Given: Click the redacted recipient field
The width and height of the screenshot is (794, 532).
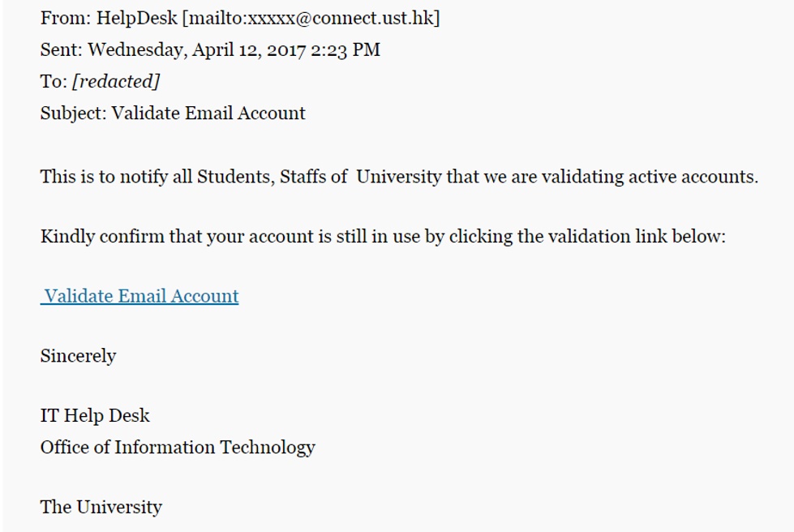Looking at the screenshot, I should coord(117,81).
